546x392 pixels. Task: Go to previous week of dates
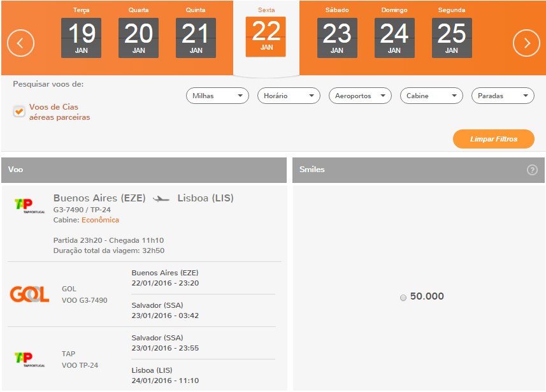[20, 43]
